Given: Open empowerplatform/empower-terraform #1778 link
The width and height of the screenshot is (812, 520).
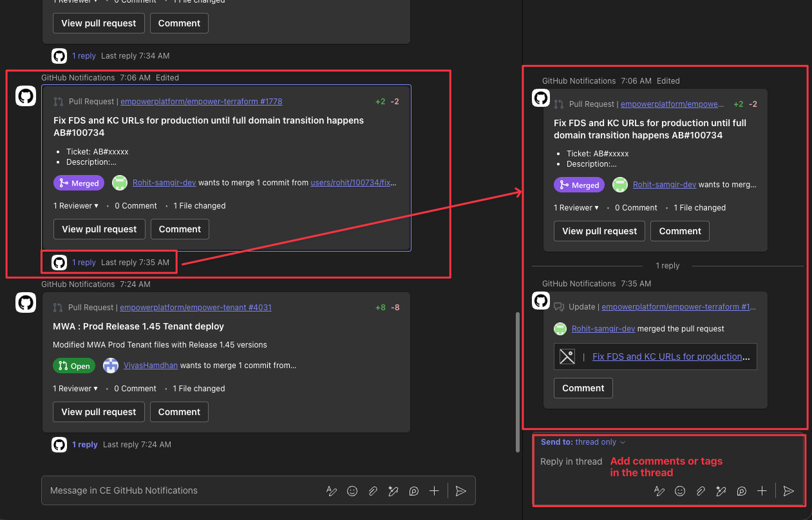Looking at the screenshot, I should tap(201, 102).
